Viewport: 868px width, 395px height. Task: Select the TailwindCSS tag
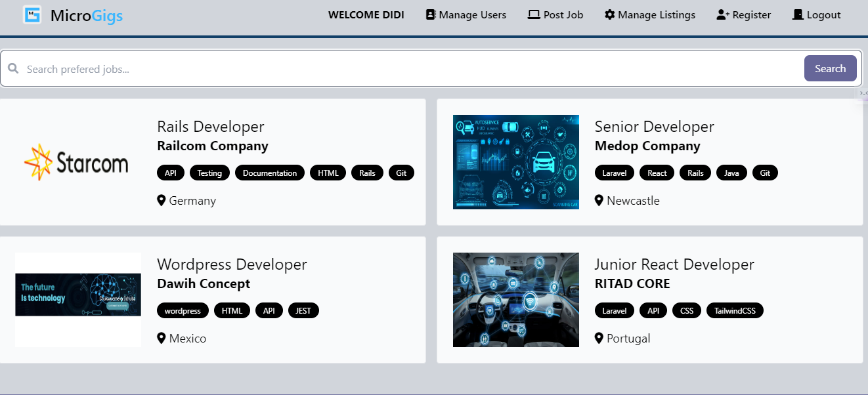pyautogui.click(x=735, y=311)
